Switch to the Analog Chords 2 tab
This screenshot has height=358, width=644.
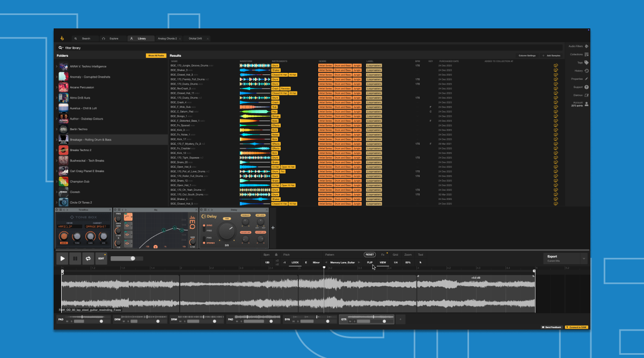(167, 39)
